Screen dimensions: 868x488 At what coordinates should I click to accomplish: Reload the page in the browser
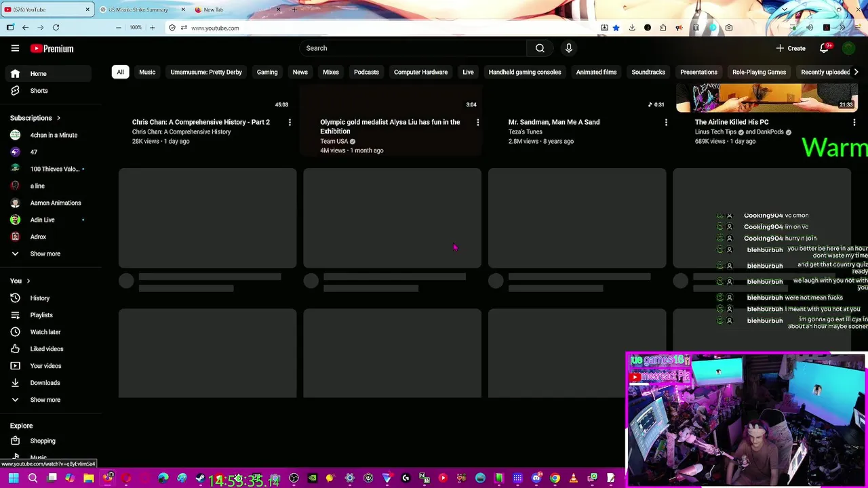coord(56,27)
